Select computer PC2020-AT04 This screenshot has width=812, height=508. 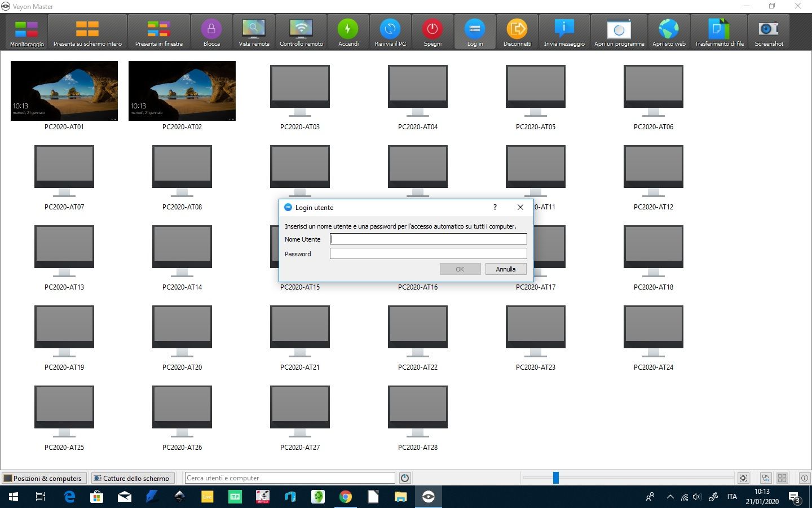click(x=418, y=97)
